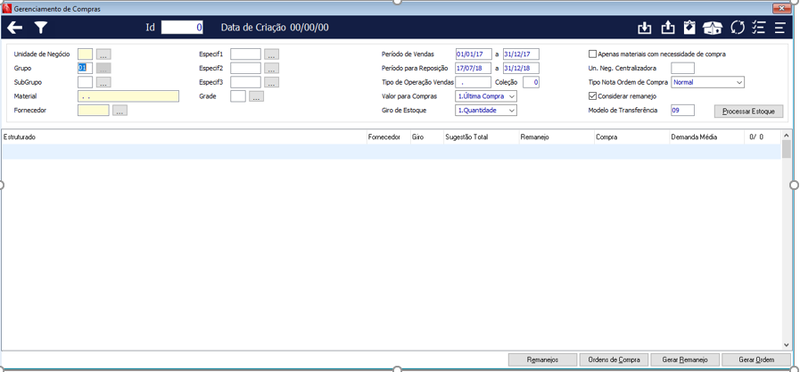Click Tipo de Operação Vendas field
This screenshot has width=800, height=372.
tap(473, 82)
